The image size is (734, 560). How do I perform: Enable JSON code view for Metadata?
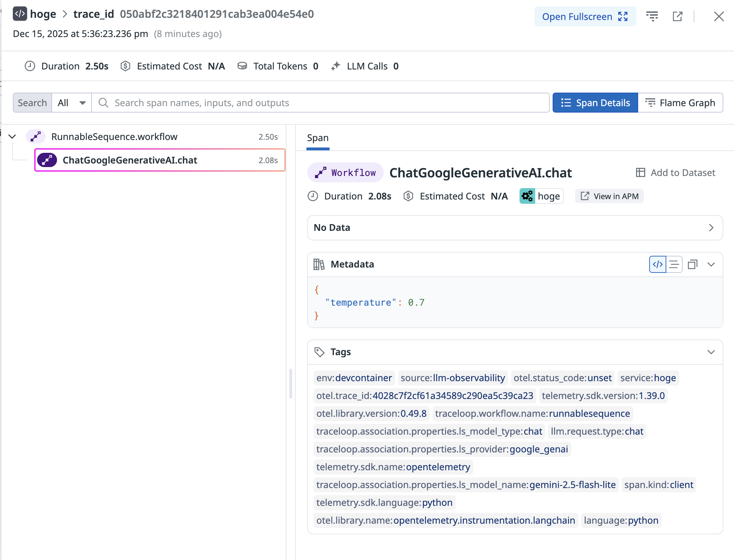pyautogui.click(x=657, y=264)
